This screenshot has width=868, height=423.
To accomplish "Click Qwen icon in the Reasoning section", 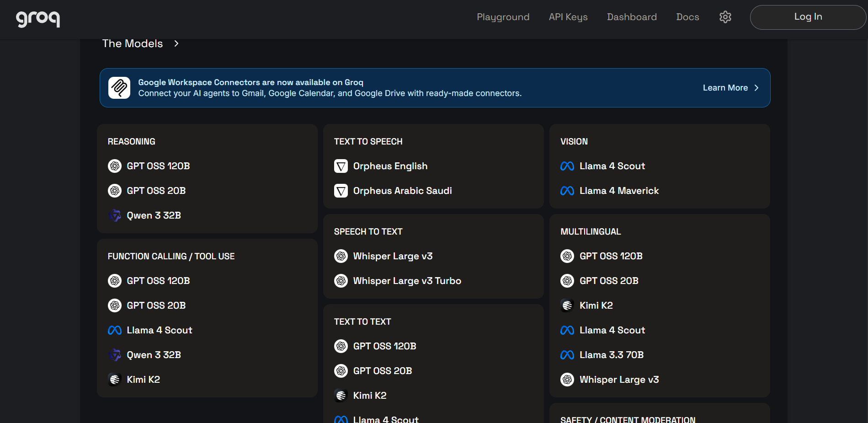I will pyautogui.click(x=115, y=215).
